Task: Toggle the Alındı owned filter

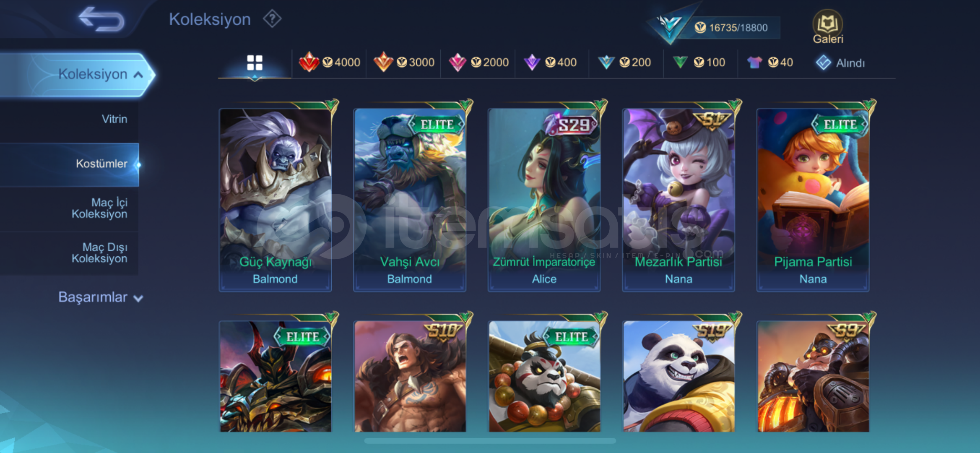Action: (840, 63)
